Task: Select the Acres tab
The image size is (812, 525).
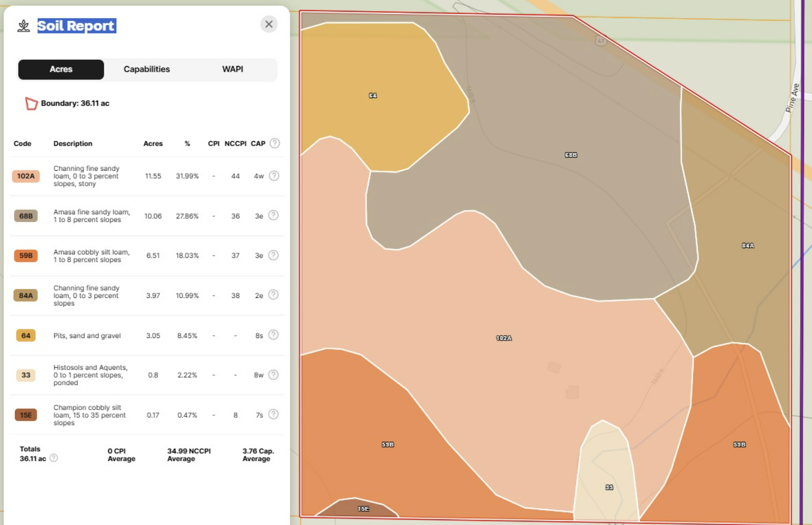Action: click(61, 69)
